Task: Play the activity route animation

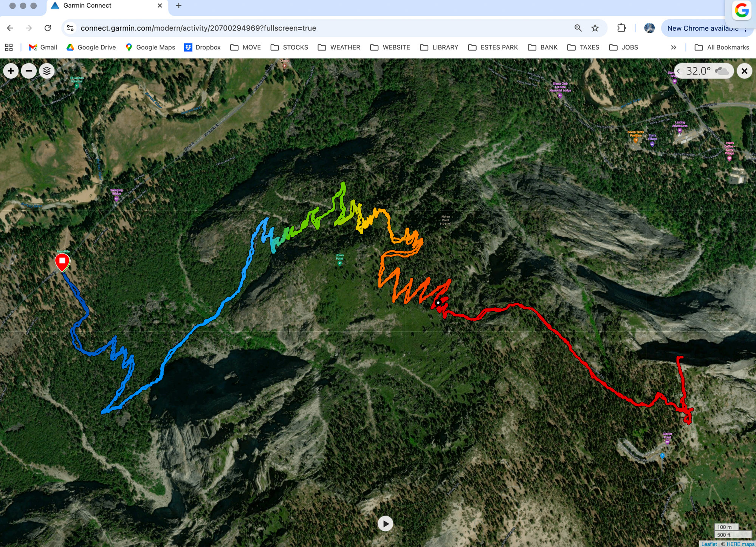Action: (385, 524)
